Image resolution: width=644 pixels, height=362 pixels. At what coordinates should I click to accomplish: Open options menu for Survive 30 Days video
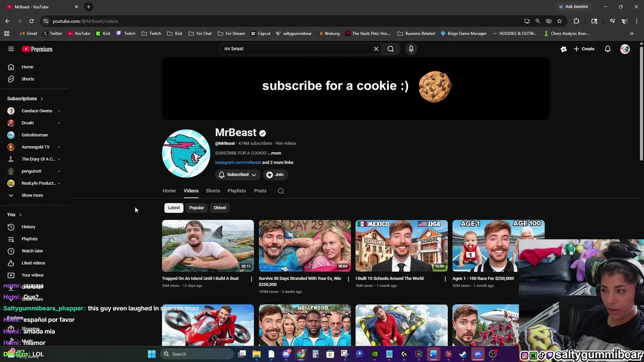click(x=348, y=279)
